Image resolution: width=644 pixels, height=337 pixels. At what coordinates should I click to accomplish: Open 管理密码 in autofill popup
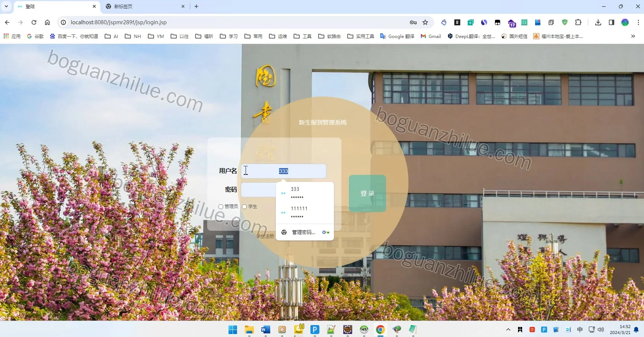(x=305, y=232)
